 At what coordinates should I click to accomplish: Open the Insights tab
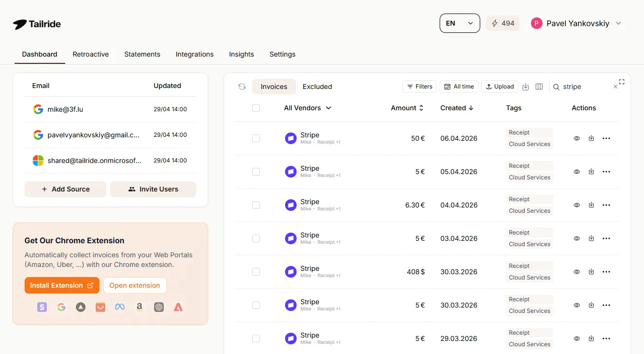click(242, 54)
